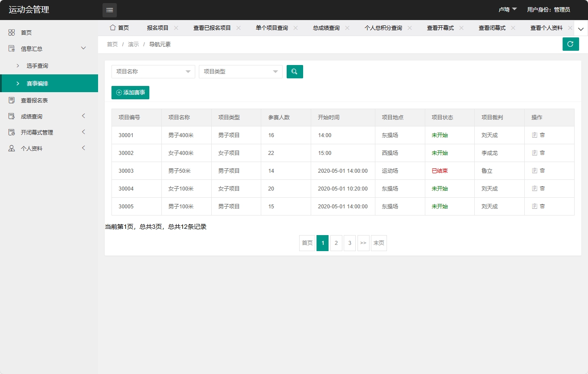Click the home icon on 首页 tab
This screenshot has height=374, width=588.
coord(113,28)
